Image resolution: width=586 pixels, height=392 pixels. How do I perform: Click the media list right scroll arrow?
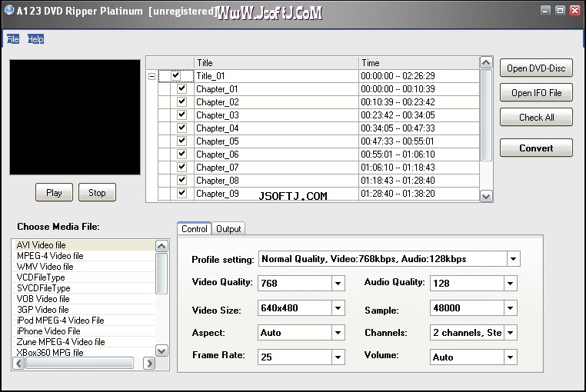pyautogui.click(x=149, y=363)
